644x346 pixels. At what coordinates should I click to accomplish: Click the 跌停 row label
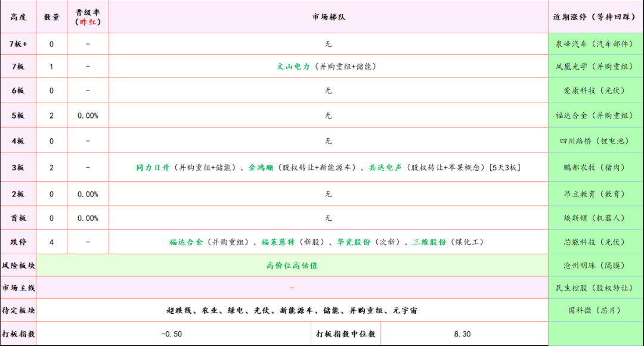18,242
